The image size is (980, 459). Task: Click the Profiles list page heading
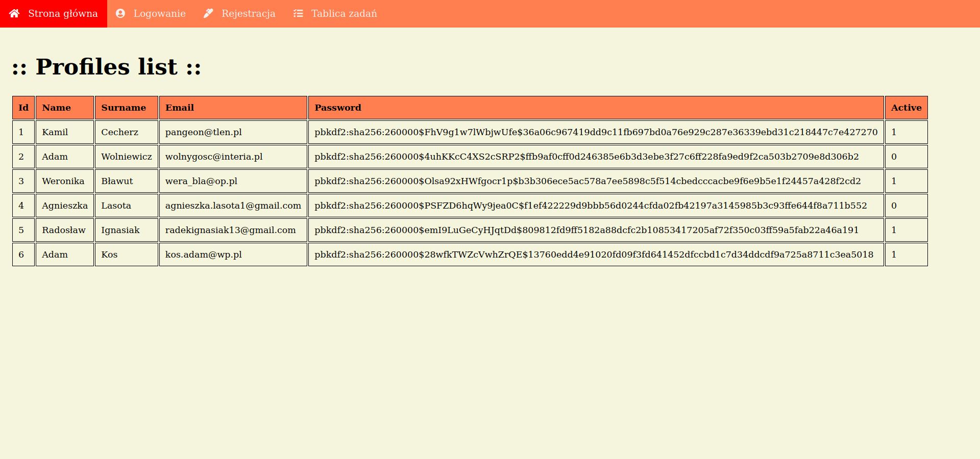[x=107, y=67]
